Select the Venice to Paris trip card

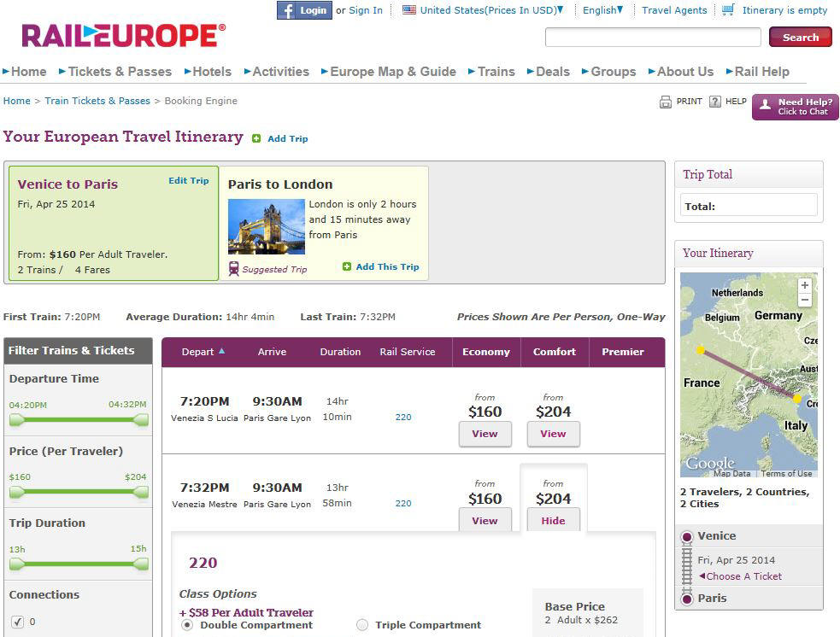[114, 223]
